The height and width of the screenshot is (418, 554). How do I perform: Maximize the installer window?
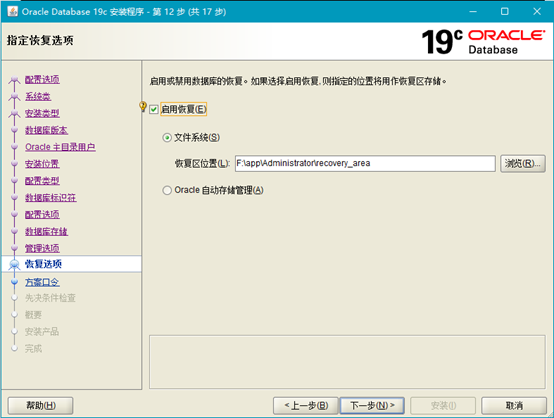[x=505, y=11]
